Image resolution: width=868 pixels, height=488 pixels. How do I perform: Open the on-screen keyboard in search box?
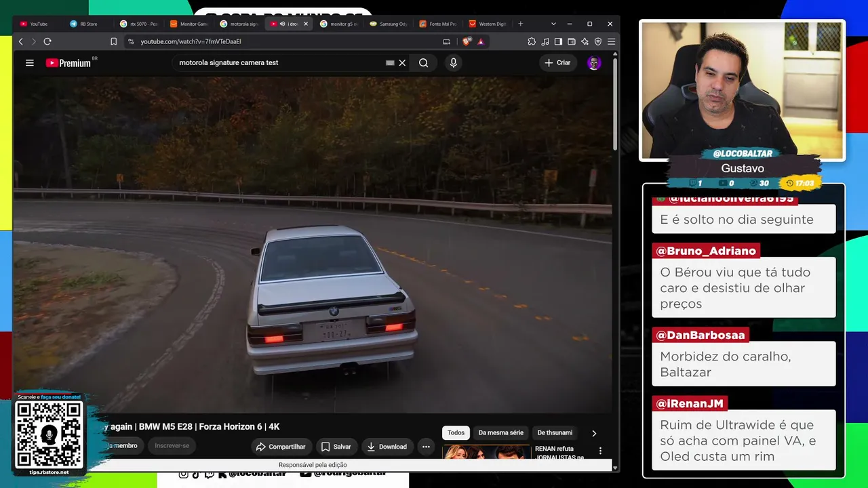(390, 63)
